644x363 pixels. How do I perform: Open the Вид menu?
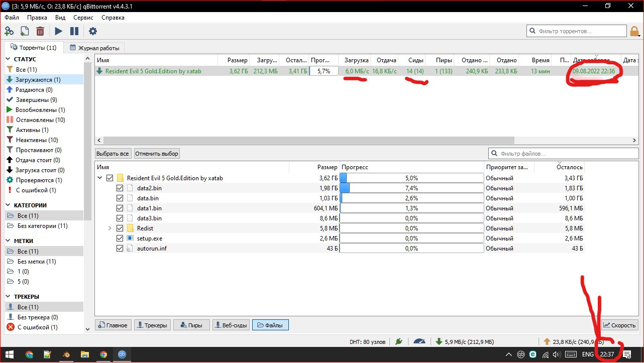(60, 17)
